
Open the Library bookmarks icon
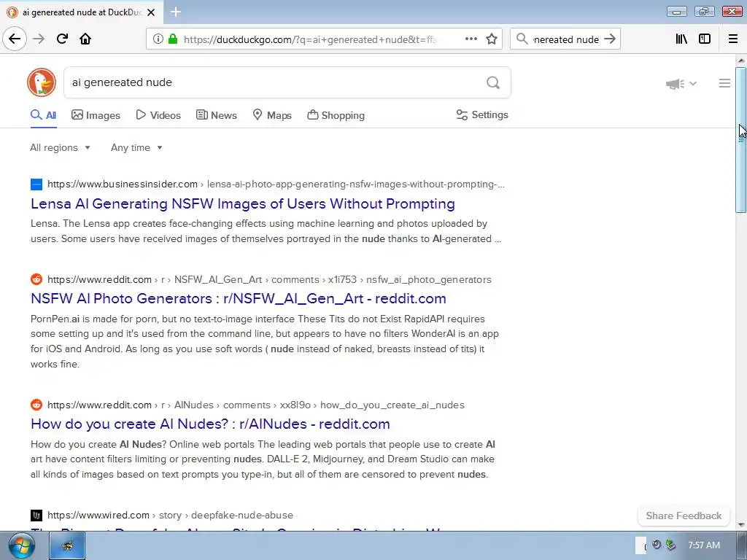coord(681,39)
